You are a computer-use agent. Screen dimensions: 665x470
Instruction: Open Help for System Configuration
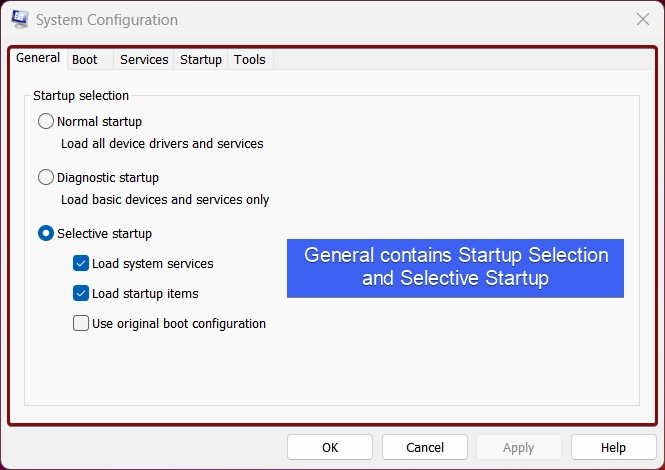tap(613, 447)
